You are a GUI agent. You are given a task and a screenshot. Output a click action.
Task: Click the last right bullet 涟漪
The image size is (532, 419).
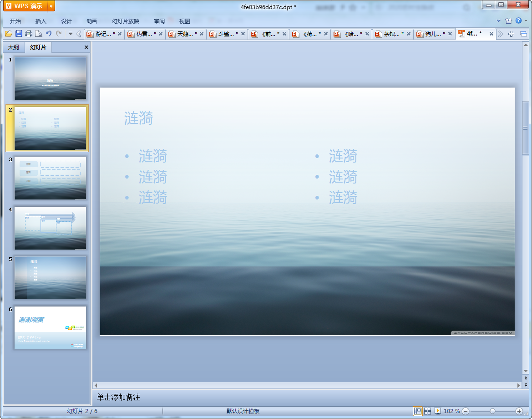click(x=343, y=197)
